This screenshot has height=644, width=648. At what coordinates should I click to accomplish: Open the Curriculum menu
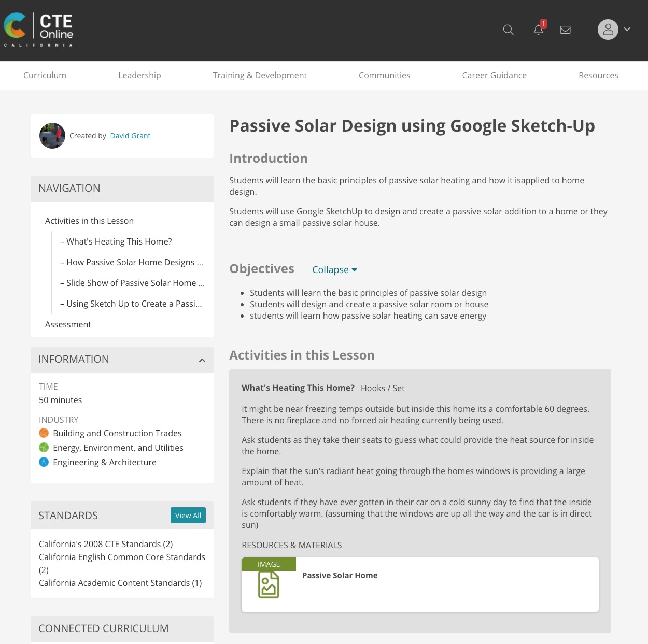(x=45, y=75)
